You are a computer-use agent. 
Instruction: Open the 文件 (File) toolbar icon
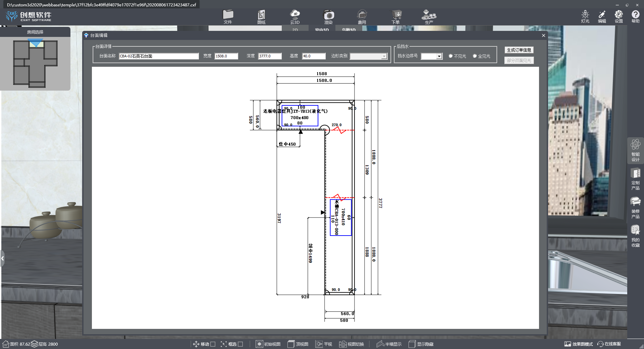coord(228,16)
